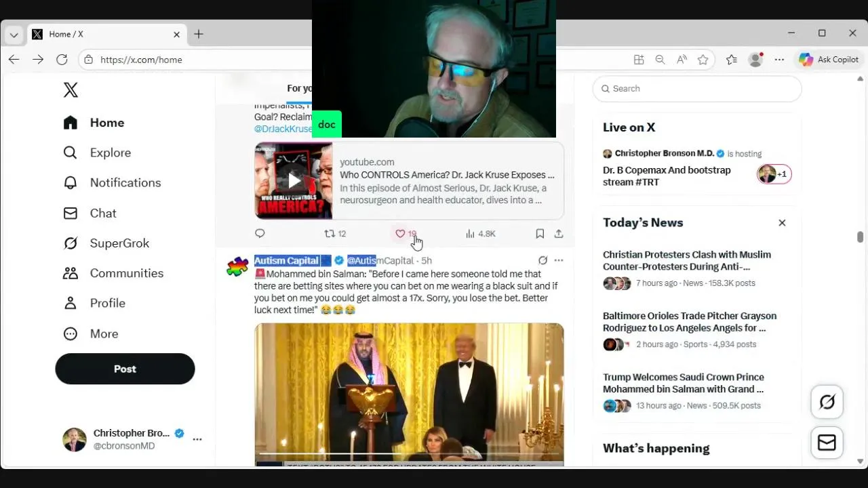Click the zoom magnifier icon in toolbar
The width and height of the screenshot is (868, 488).
(x=660, y=60)
